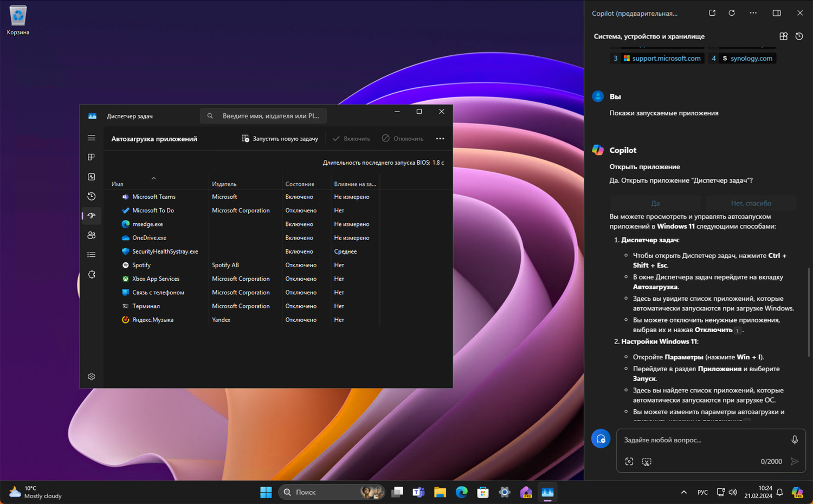Open the Services page puzzle icon
This screenshot has height=504, width=813.
(92, 275)
